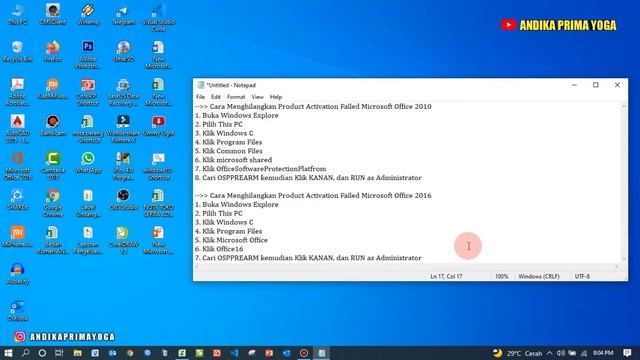Open the Wondershare Filmora X desktop shortcut
640x360 pixels.
(x=123, y=129)
